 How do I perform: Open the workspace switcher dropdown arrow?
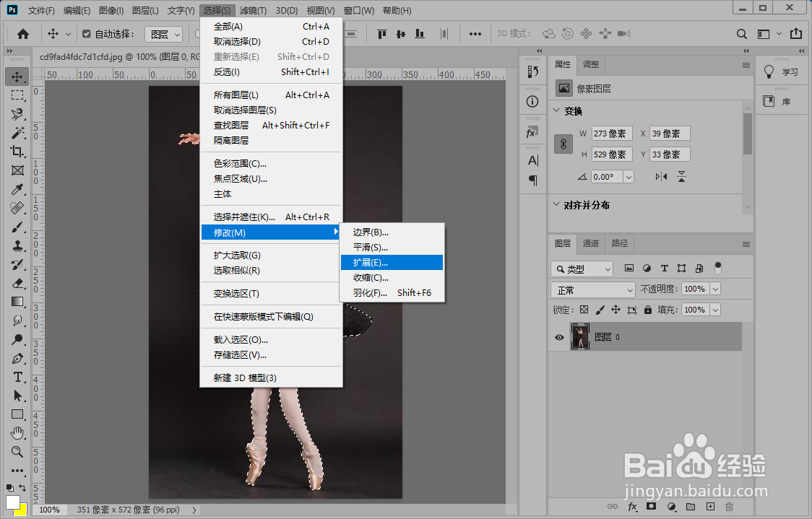point(779,34)
